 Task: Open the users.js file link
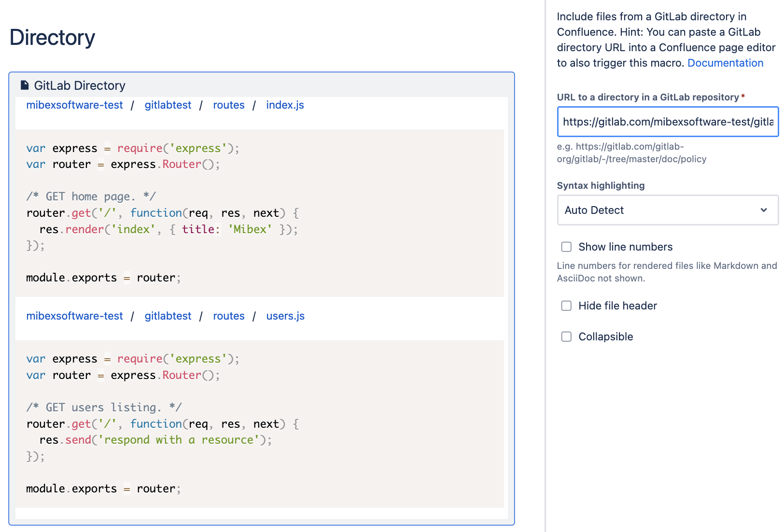[285, 316]
